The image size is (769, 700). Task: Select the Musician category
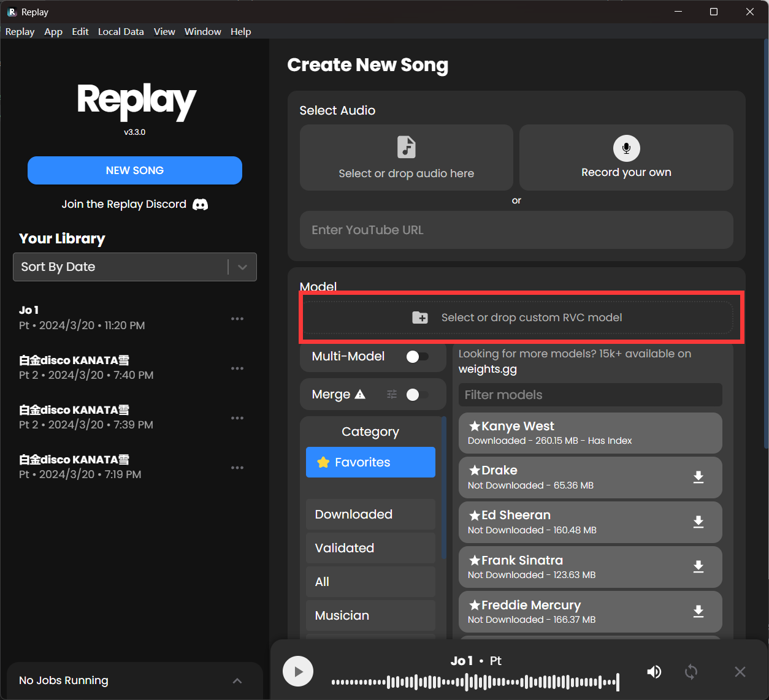[370, 615]
